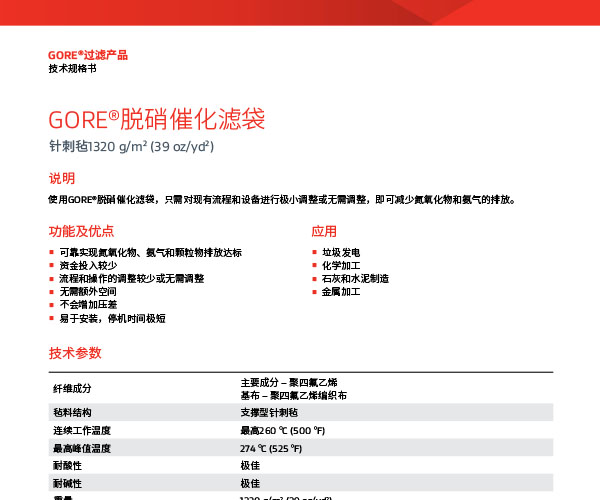
Task: Click the table row label '耐碱性'
Action: (x=67, y=484)
